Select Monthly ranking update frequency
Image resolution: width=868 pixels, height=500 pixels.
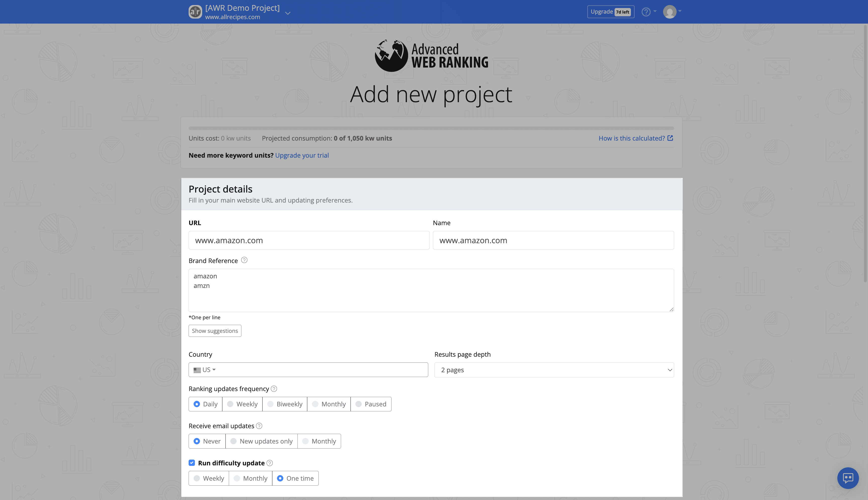click(329, 404)
